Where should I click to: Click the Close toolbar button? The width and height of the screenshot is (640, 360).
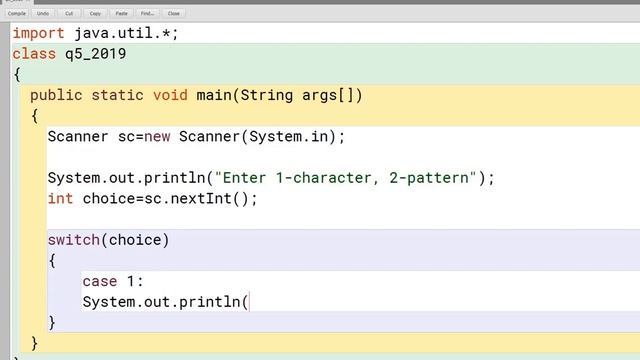pyautogui.click(x=173, y=13)
